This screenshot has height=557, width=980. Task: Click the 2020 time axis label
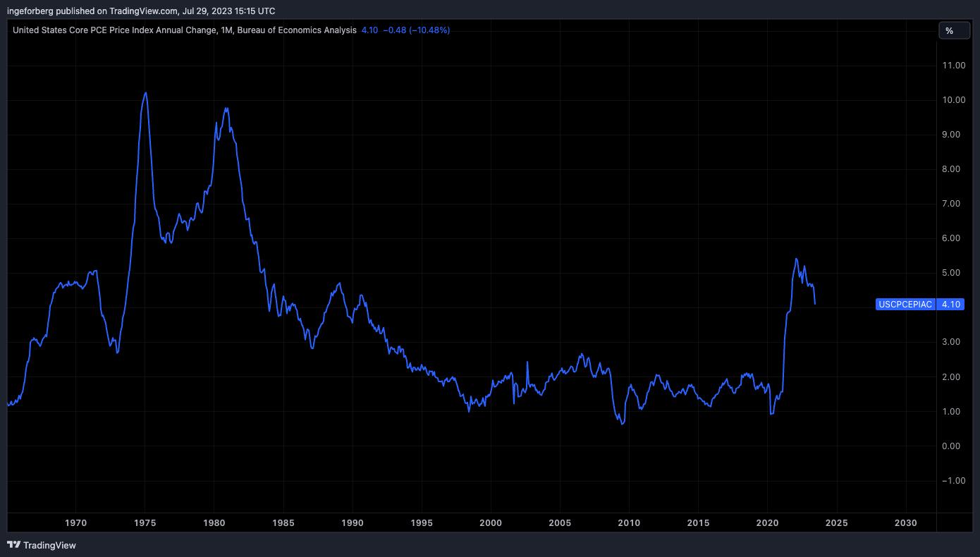767,523
